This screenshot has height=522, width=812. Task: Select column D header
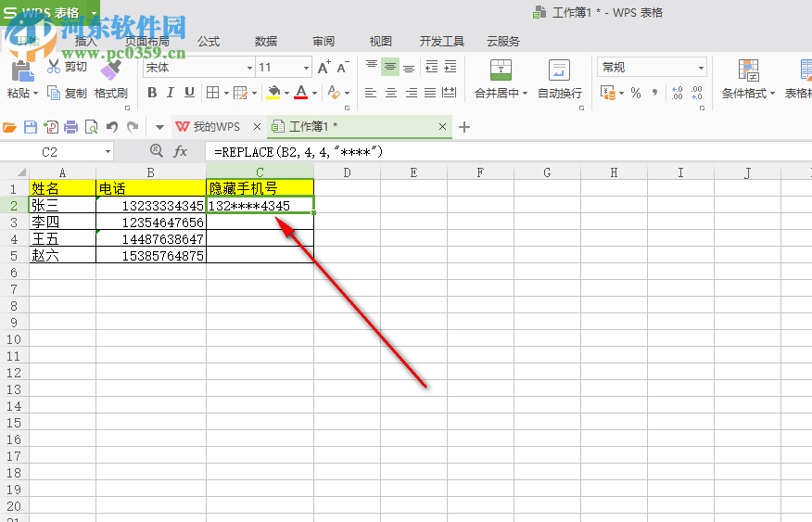pyautogui.click(x=347, y=172)
